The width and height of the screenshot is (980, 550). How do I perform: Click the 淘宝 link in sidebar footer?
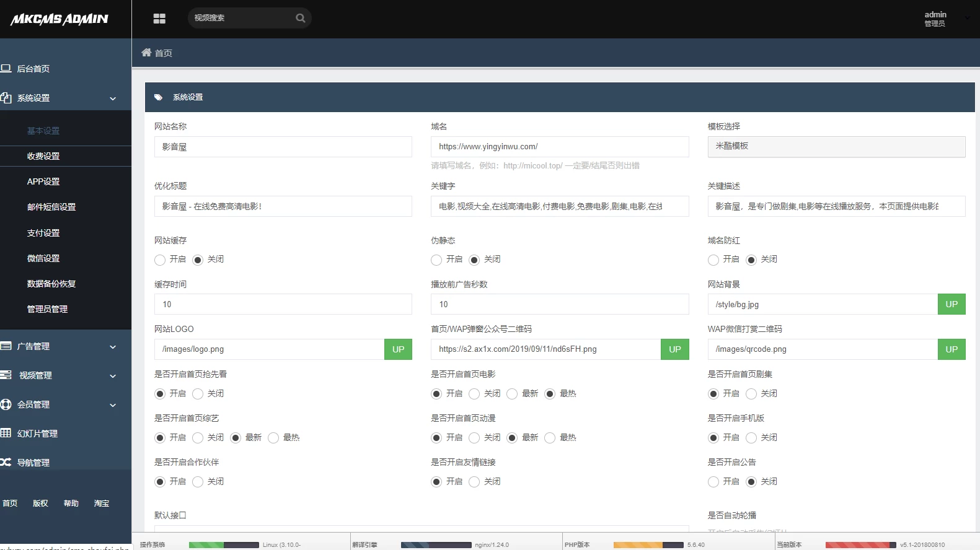point(102,504)
